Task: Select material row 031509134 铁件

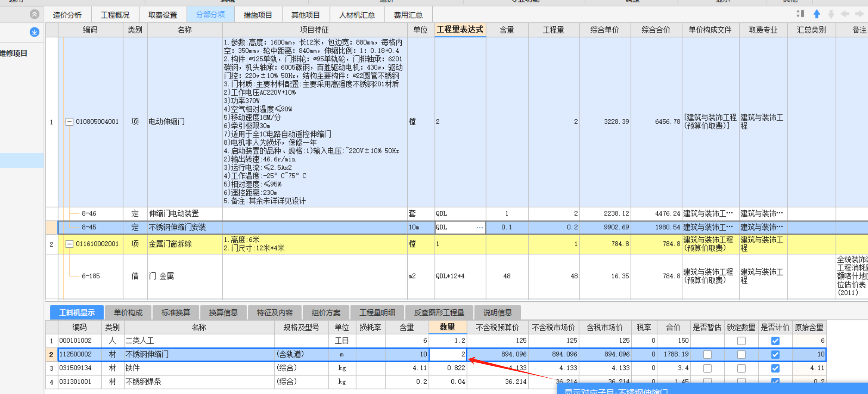Action: pos(436,368)
